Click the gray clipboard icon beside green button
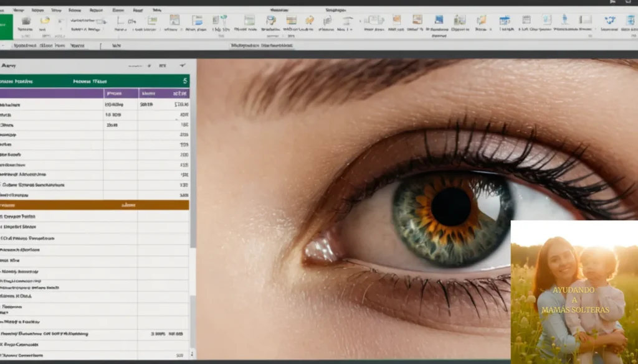638x364 pixels. 26,21
